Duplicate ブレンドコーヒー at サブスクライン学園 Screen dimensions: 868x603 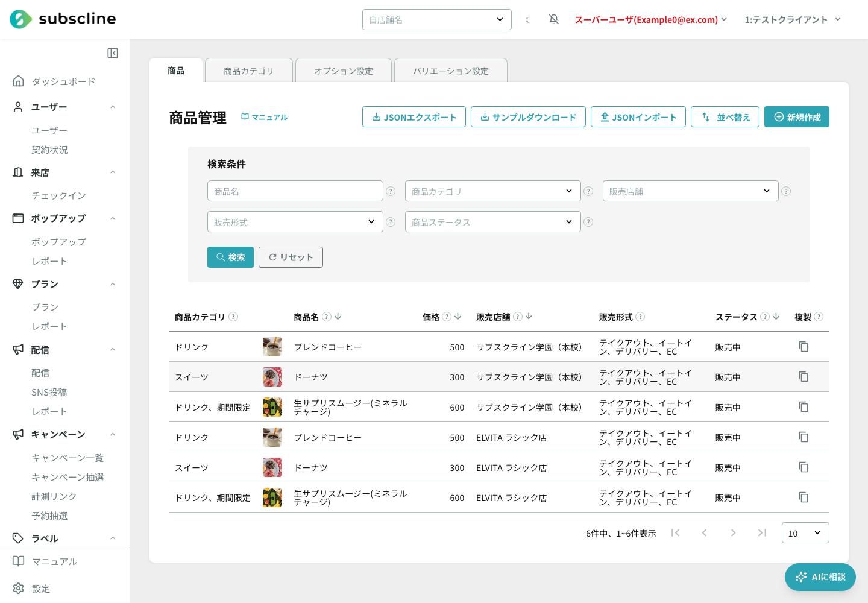coord(804,347)
